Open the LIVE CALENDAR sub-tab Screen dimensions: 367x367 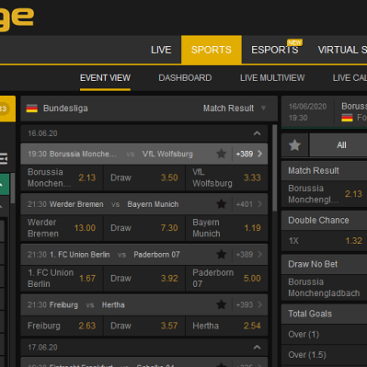350,78
